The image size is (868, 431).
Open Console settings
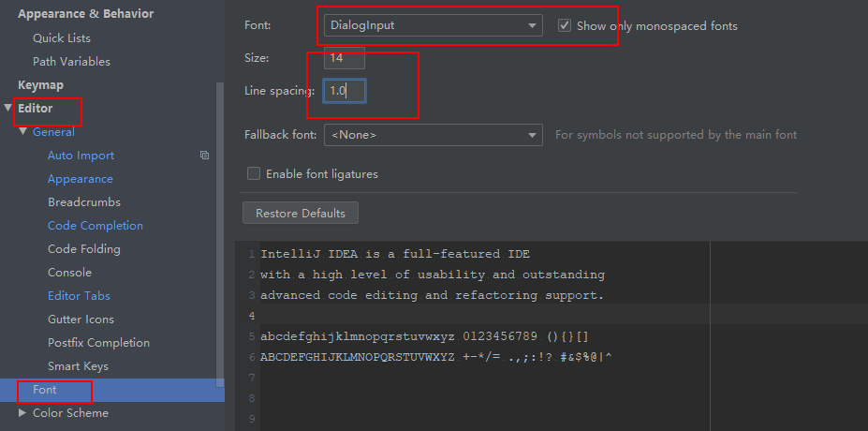click(69, 273)
